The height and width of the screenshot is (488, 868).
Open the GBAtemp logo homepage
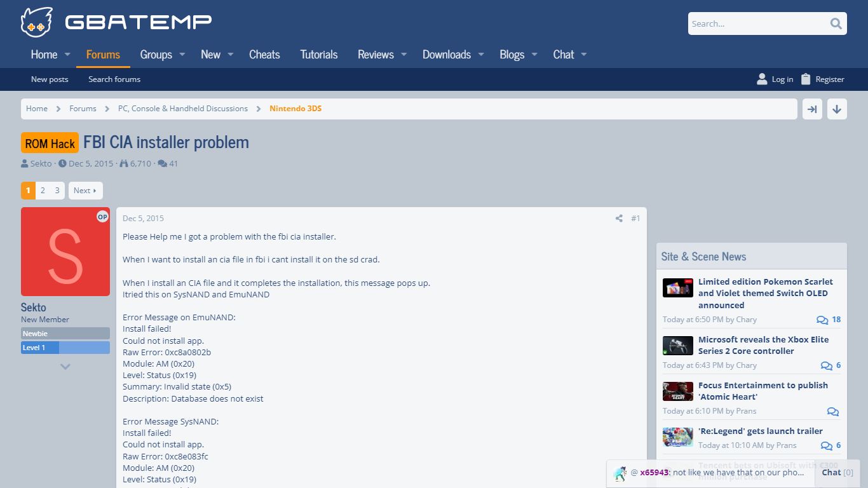tap(116, 22)
